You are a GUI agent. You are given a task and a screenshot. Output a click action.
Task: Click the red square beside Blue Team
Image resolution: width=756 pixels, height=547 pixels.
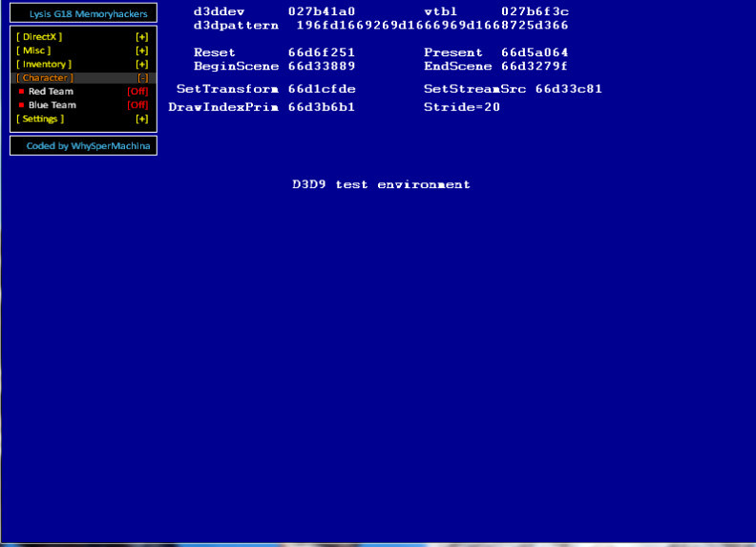21,105
